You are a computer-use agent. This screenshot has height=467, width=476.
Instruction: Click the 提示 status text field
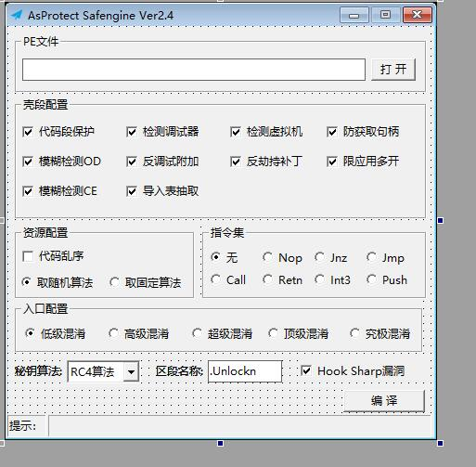pos(239,426)
